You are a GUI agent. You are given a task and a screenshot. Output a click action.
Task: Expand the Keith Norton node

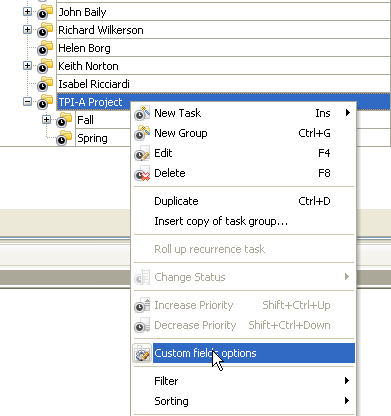point(27,66)
